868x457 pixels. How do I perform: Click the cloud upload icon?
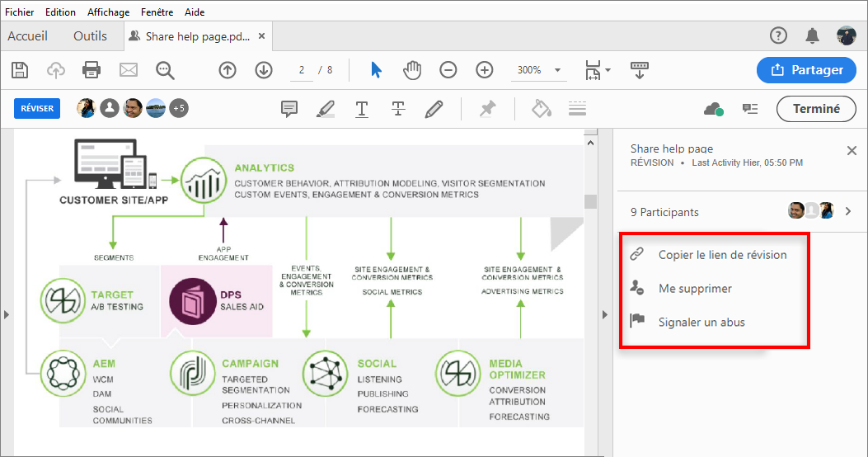click(x=56, y=70)
